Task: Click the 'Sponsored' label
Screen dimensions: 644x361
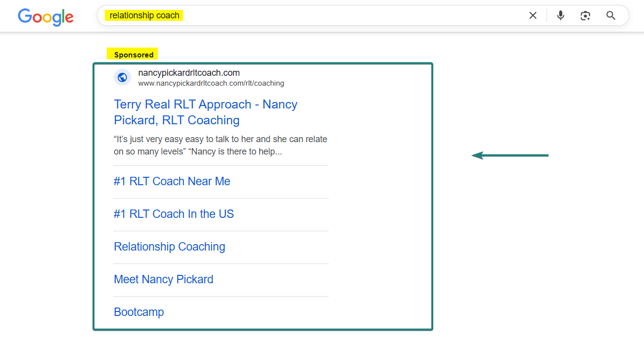Action: (134, 54)
